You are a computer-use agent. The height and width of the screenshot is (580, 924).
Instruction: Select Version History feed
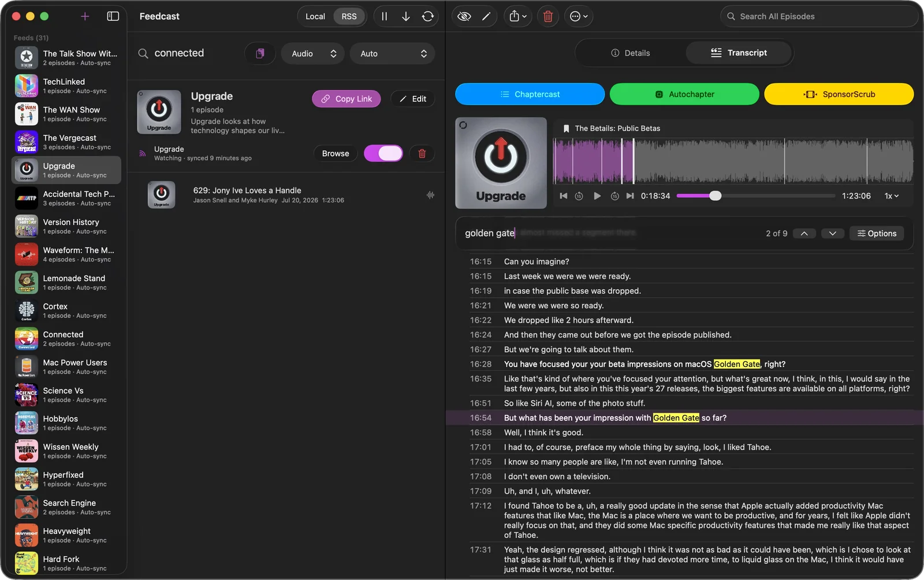pyautogui.click(x=66, y=226)
